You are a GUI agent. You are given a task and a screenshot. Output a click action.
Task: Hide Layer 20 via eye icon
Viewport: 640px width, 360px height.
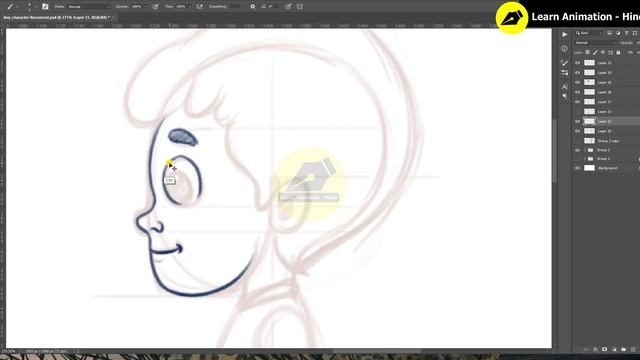(x=577, y=131)
